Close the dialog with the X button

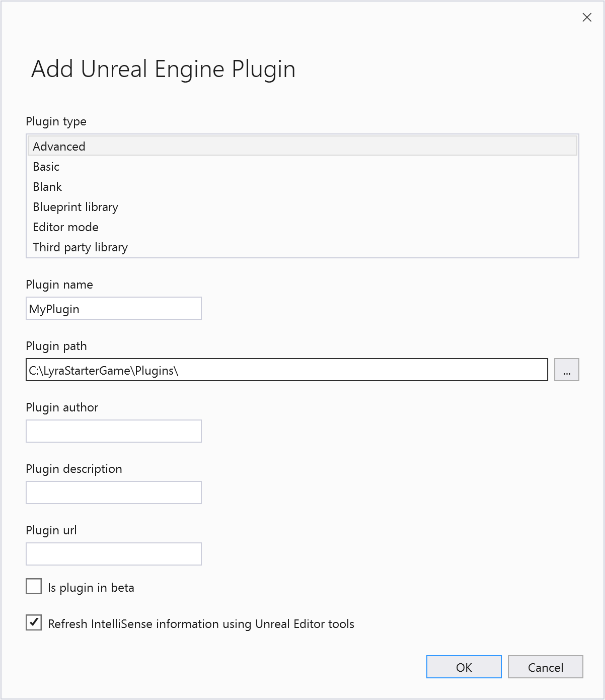click(x=587, y=17)
